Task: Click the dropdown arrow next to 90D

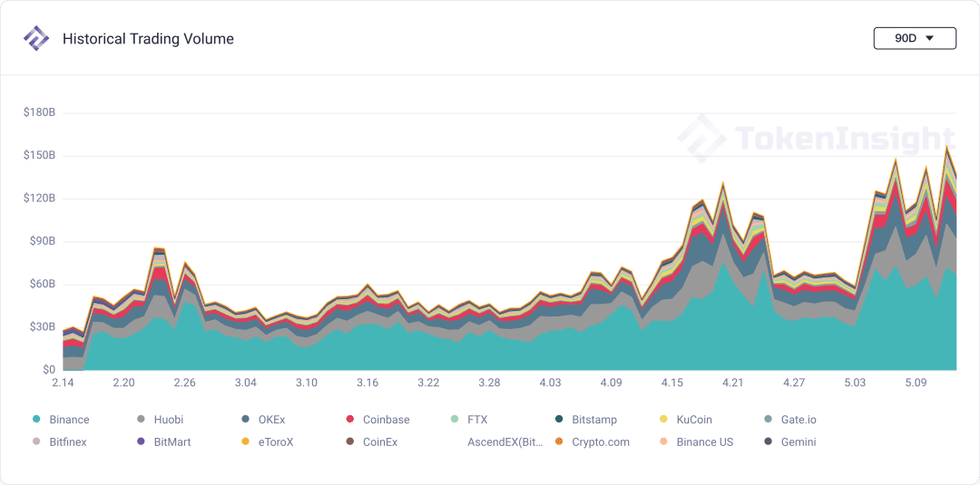Action: click(x=929, y=38)
